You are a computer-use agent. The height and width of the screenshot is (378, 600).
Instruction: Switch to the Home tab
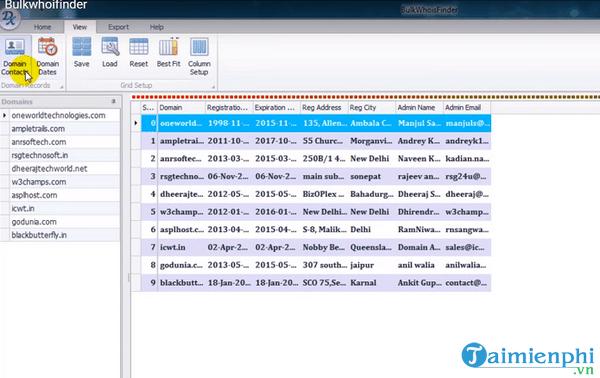pos(42,27)
